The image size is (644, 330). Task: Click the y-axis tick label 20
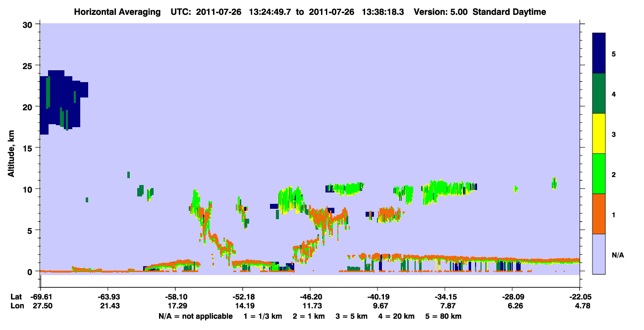pos(29,106)
